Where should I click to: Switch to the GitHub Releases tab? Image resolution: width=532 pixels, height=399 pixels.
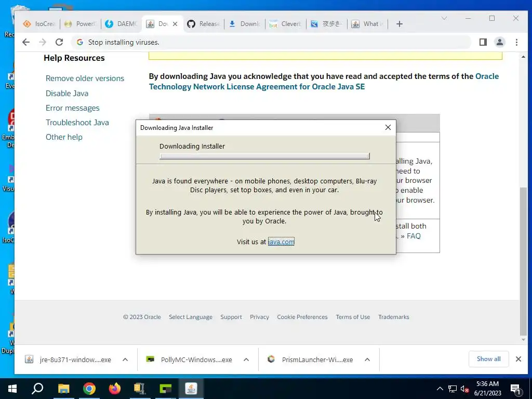(x=204, y=24)
